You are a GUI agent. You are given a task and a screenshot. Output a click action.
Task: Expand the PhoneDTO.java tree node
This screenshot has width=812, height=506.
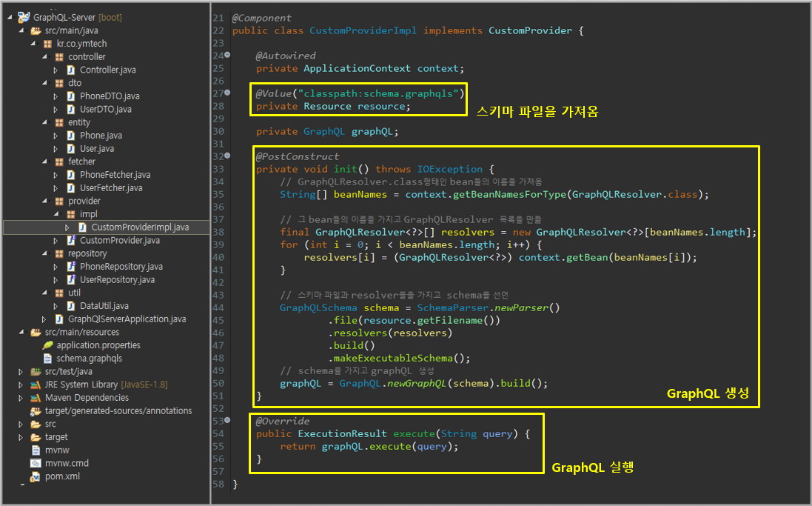[56, 96]
